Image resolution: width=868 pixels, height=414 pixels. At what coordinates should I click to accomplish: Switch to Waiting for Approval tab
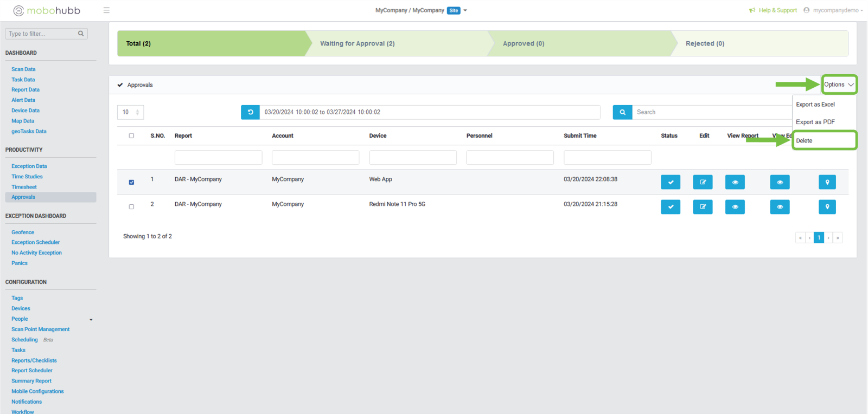(357, 43)
